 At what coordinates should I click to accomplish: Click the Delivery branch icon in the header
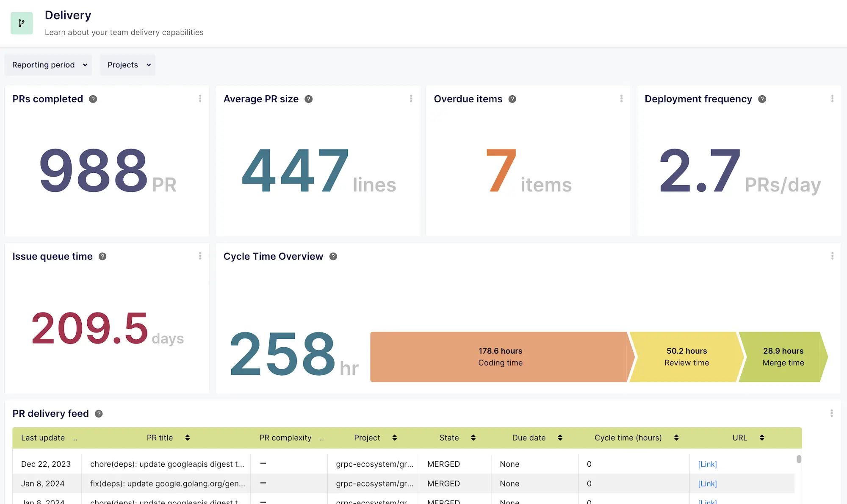point(22,23)
